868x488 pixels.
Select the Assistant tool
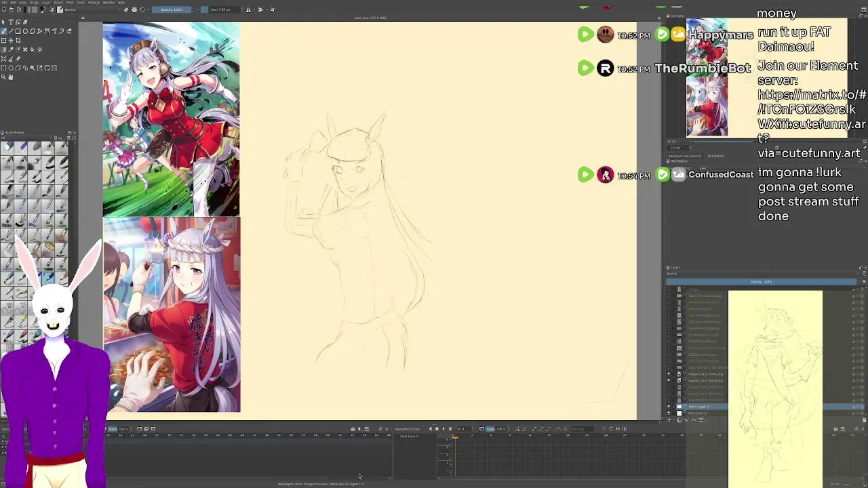tap(3, 59)
